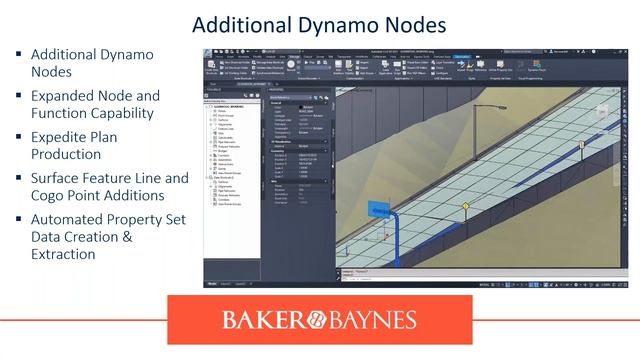This screenshot has height=360, width=640.
Task: Click the Load Application icon
Action: [x=385, y=64]
